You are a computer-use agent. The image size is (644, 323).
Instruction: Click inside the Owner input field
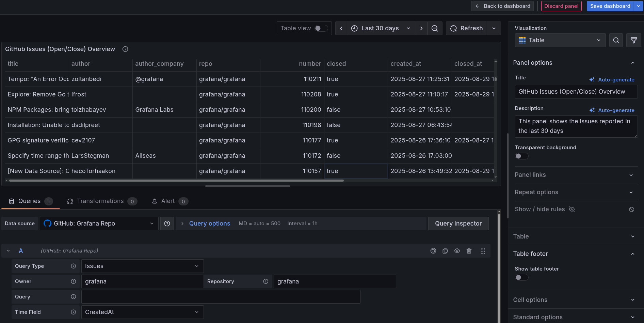pos(142,281)
